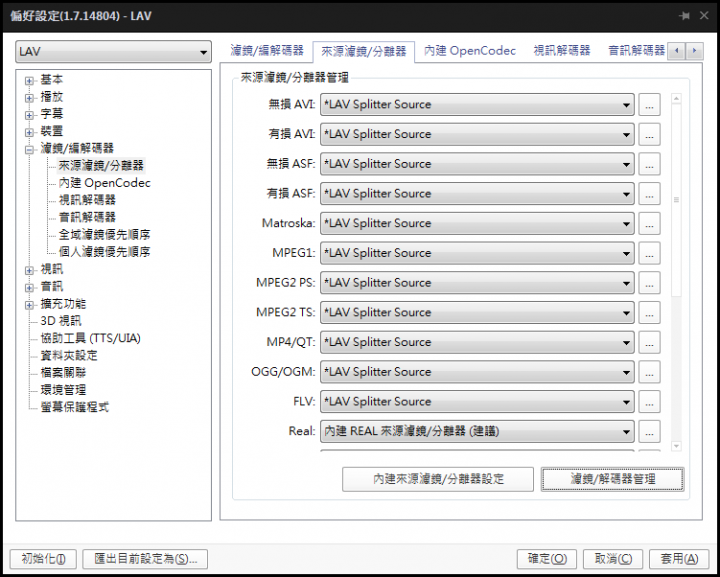The width and height of the screenshot is (720, 577).
Task: Expand the 播放 tree node
Action: (29, 98)
